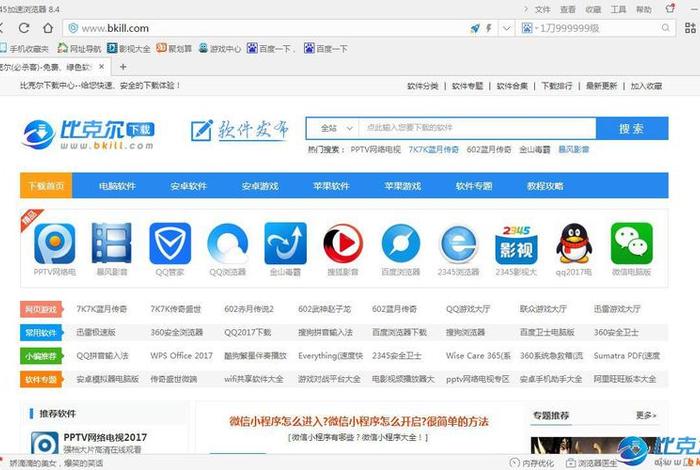
Task: Click the 常用软件 category tag
Action: pos(41,333)
